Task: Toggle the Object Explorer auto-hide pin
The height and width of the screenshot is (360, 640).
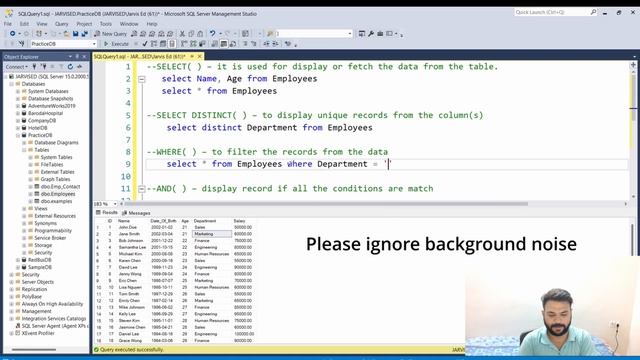Action: (x=77, y=56)
